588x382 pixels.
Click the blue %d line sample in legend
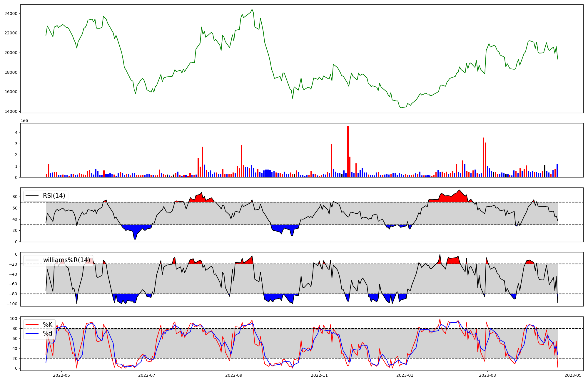click(x=32, y=333)
